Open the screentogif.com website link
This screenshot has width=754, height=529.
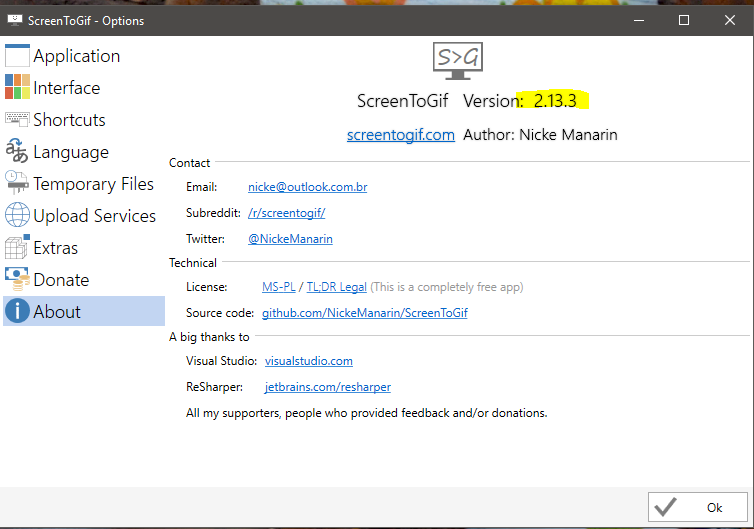pyautogui.click(x=401, y=135)
